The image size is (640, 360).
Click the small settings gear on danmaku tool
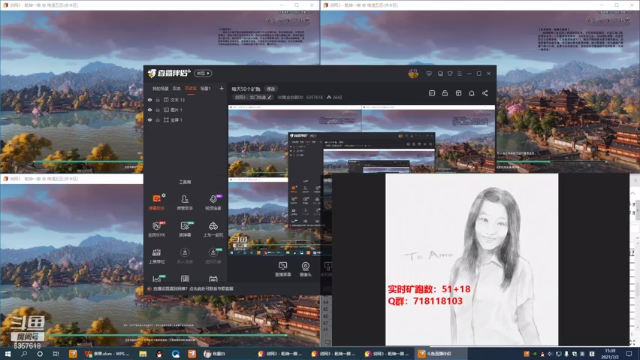[164, 196]
